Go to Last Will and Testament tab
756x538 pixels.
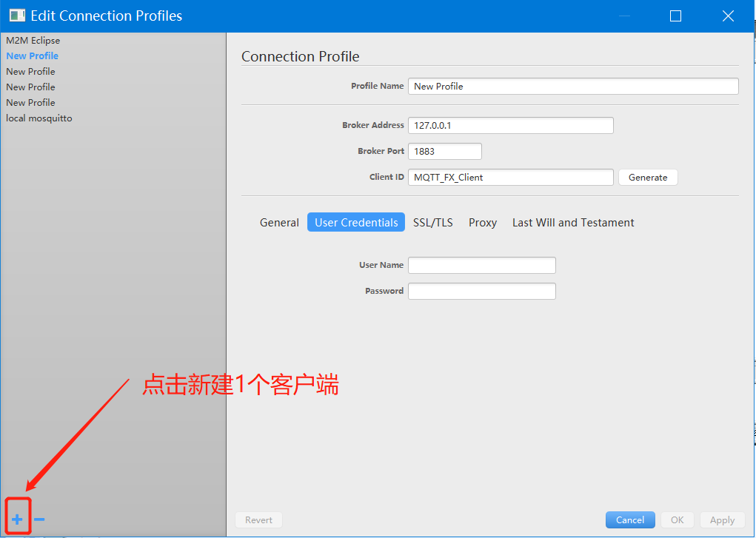pyautogui.click(x=573, y=223)
